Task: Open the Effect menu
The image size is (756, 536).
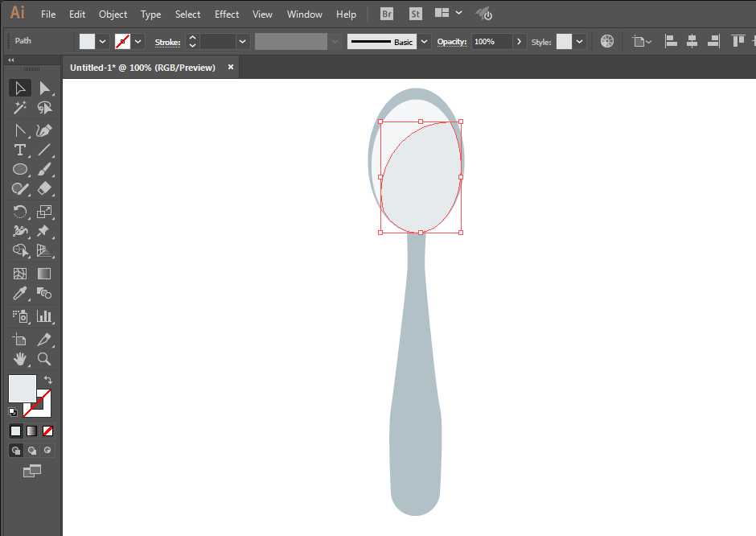Action: pos(226,14)
